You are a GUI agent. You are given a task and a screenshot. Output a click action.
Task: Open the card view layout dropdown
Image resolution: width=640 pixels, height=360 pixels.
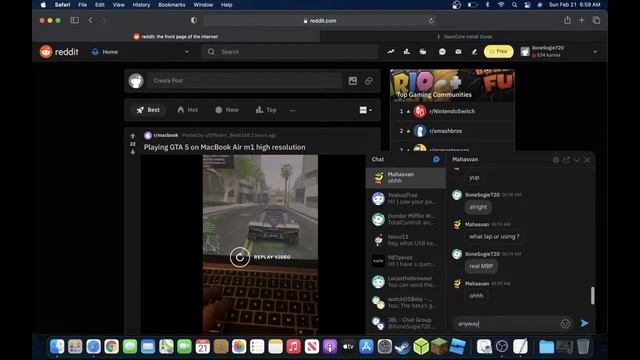(365, 110)
